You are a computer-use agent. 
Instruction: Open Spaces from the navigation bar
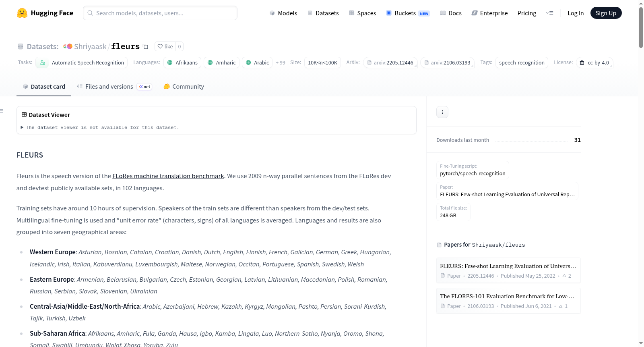(x=363, y=13)
